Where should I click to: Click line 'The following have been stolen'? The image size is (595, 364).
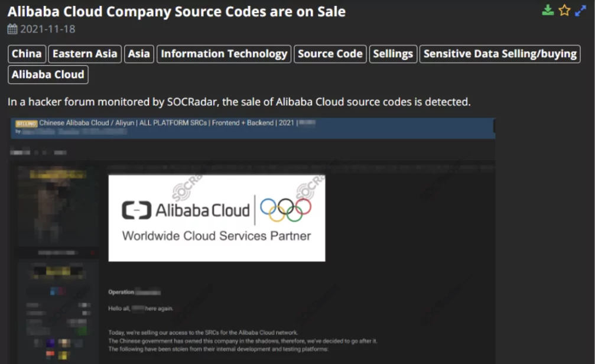[218, 349]
